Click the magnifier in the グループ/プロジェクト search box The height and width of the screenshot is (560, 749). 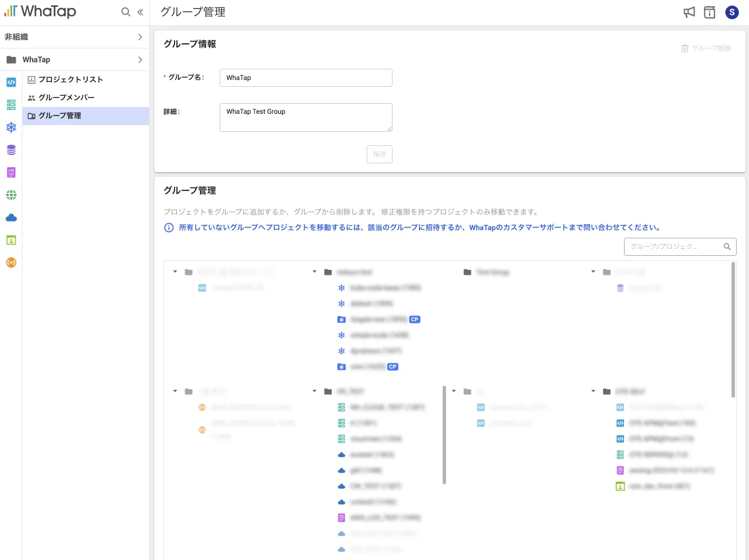click(727, 247)
